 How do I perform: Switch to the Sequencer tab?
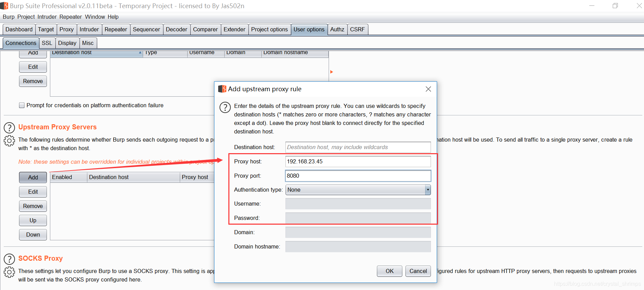(x=146, y=29)
